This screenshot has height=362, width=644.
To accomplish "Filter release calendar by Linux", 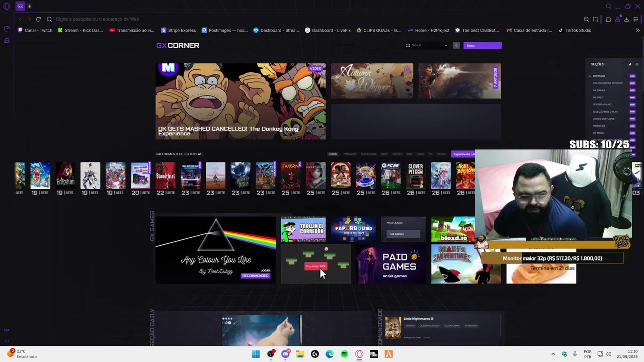I will pos(421,154).
